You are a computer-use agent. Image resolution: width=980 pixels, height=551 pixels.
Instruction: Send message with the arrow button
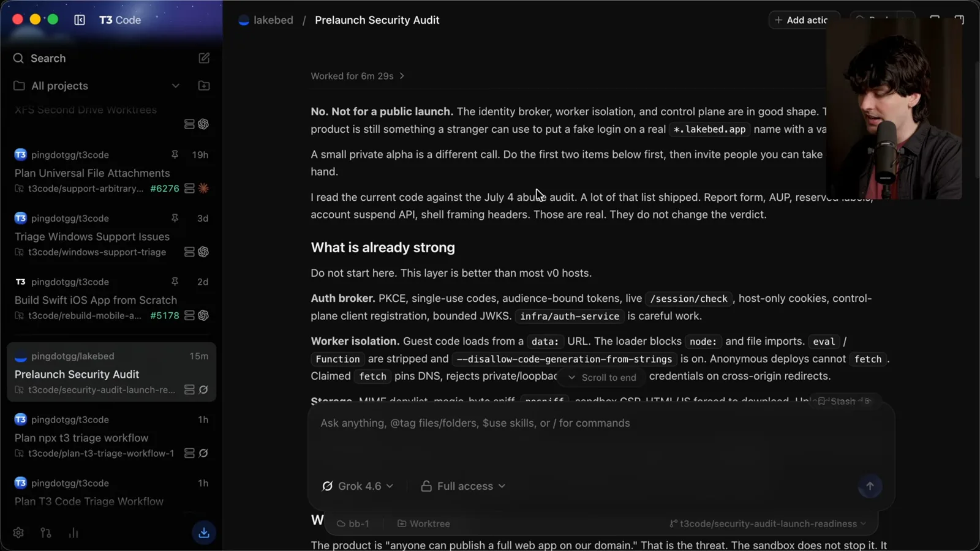click(x=870, y=486)
